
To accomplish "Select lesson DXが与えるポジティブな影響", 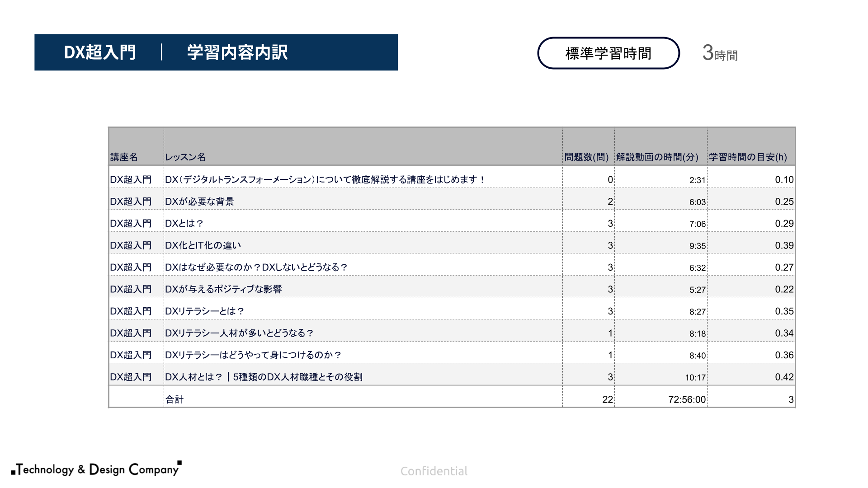I will [223, 289].
